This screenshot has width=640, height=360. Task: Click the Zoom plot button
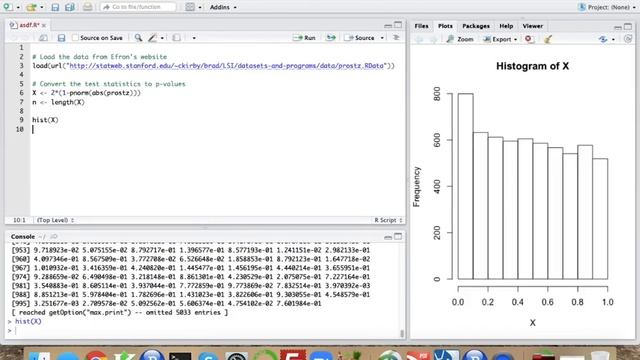coord(460,39)
